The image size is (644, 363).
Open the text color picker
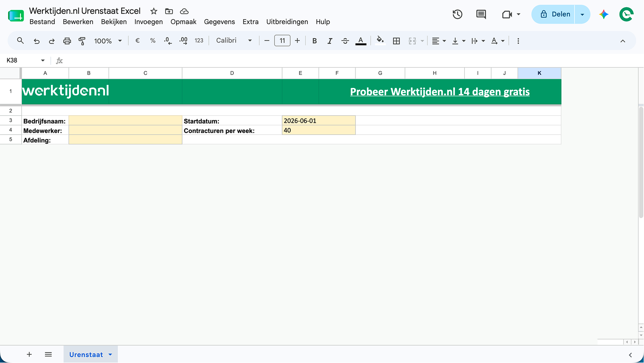tap(361, 41)
